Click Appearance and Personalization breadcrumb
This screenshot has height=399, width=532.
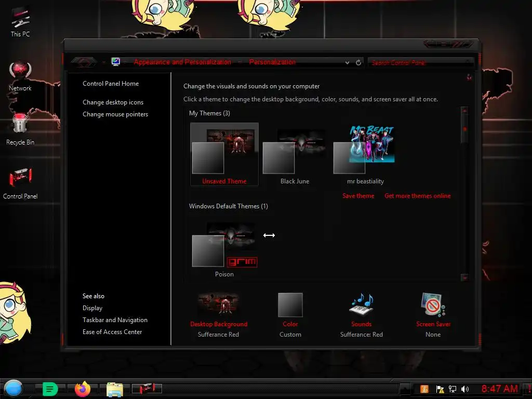pyautogui.click(x=182, y=62)
